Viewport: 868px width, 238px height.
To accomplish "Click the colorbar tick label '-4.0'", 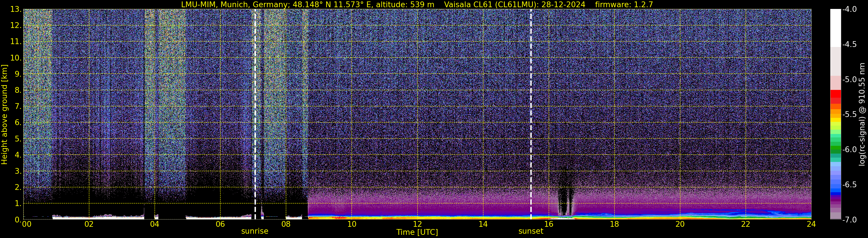I will 849,10.
